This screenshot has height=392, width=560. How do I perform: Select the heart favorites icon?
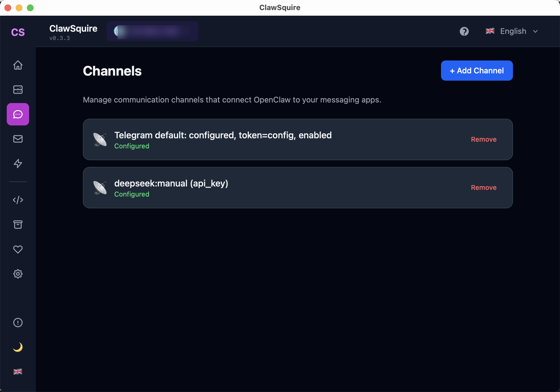[x=18, y=249]
